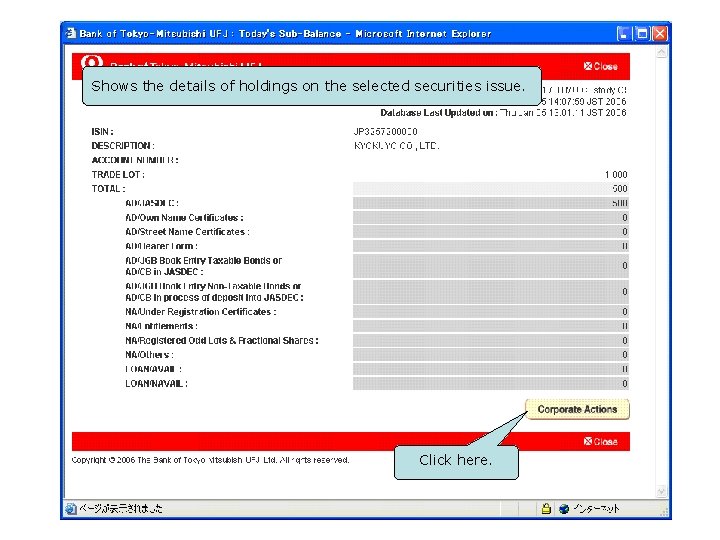
Task: Close the popup via top Close link
Action: (x=601, y=66)
